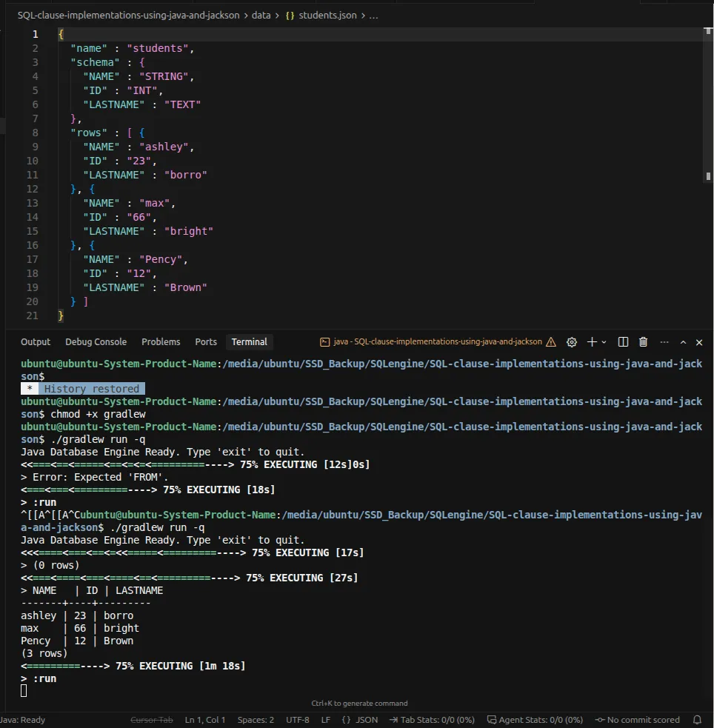The width and height of the screenshot is (714, 728).
Task: Open terminal settings gear icon
Action: (572, 342)
